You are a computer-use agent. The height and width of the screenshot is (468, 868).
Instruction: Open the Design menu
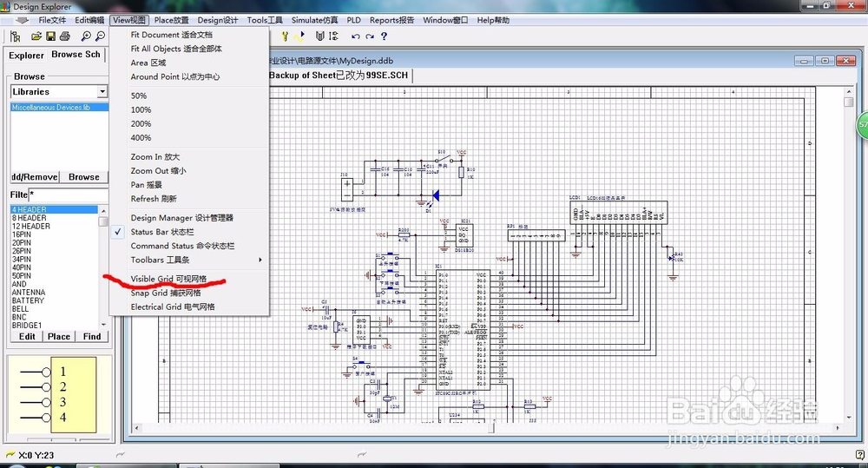(218, 21)
